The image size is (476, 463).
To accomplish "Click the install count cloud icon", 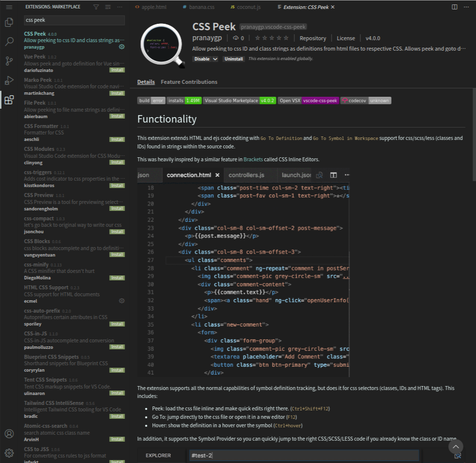I will pyautogui.click(x=236, y=38).
